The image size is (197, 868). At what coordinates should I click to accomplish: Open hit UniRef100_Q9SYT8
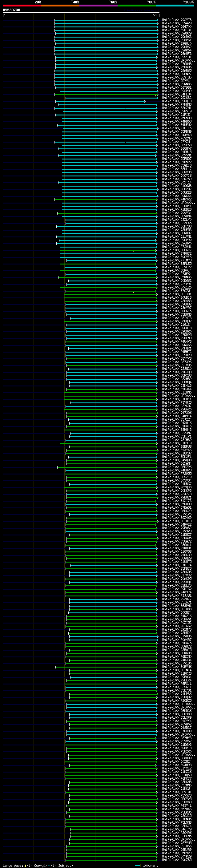click(x=177, y=20)
